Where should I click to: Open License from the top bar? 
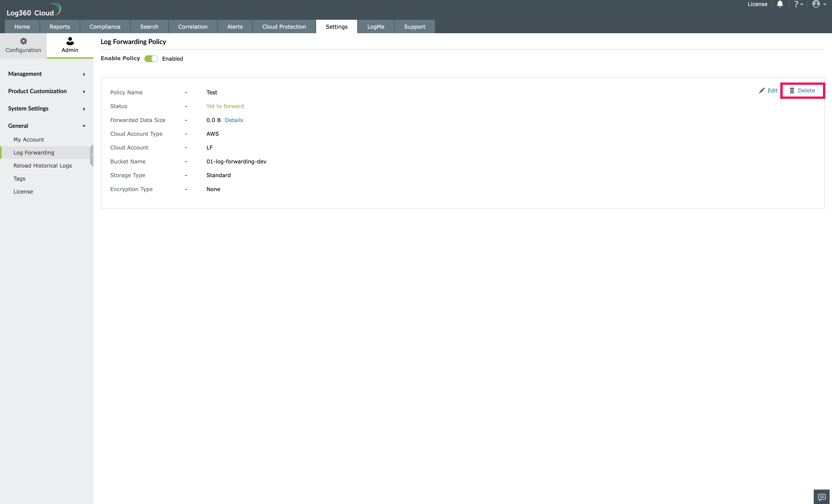[x=757, y=4]
